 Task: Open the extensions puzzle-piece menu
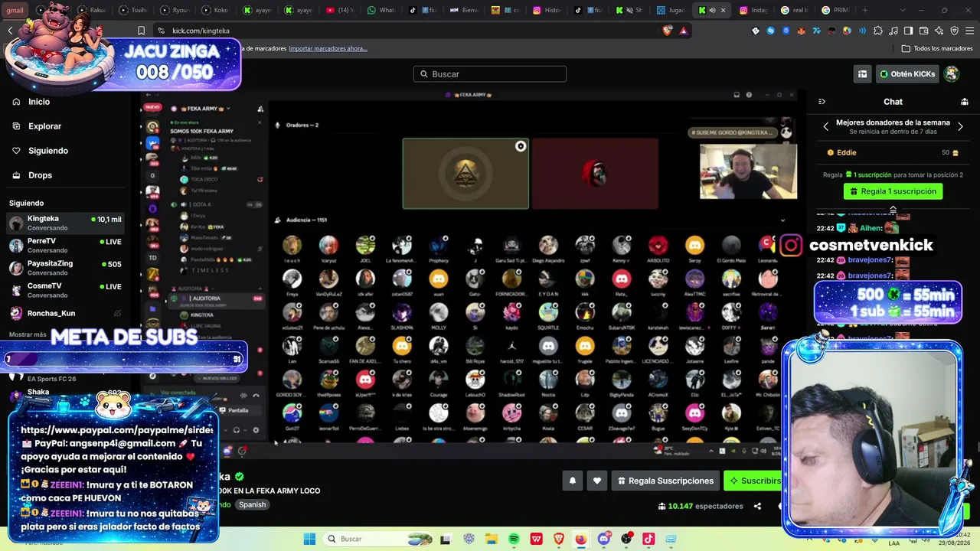tap(877, 31)
